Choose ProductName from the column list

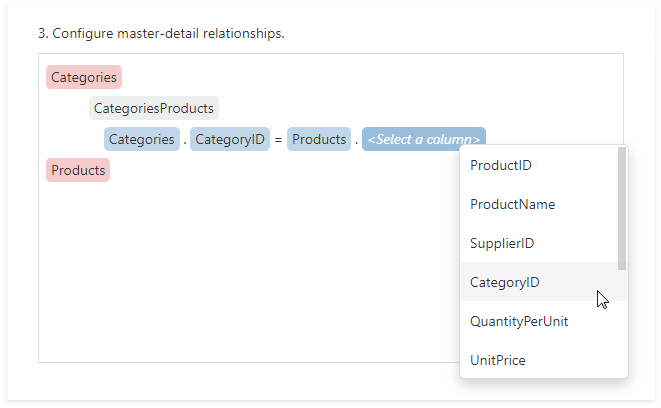512,204
